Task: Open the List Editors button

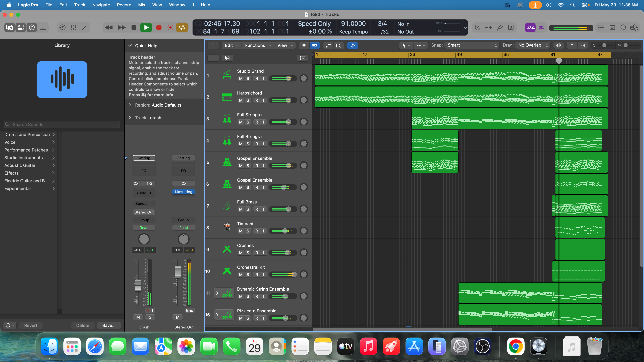Action: (x=601, y=27)
